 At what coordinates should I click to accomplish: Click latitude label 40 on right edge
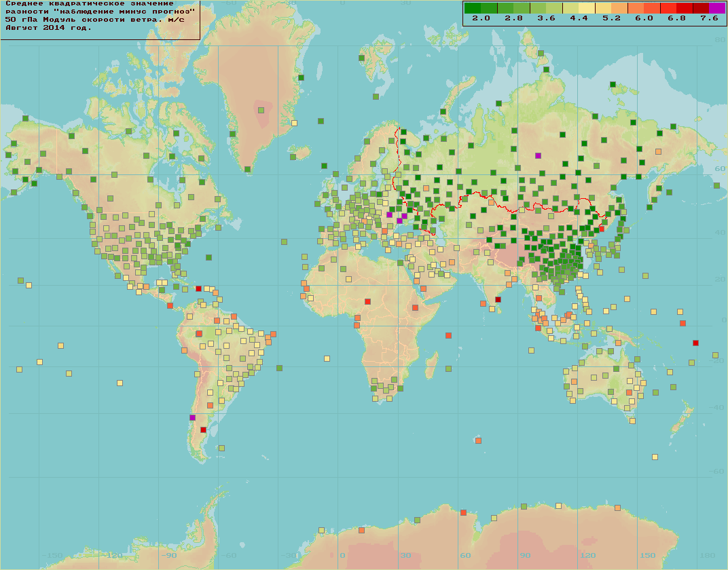click(720, 232)
